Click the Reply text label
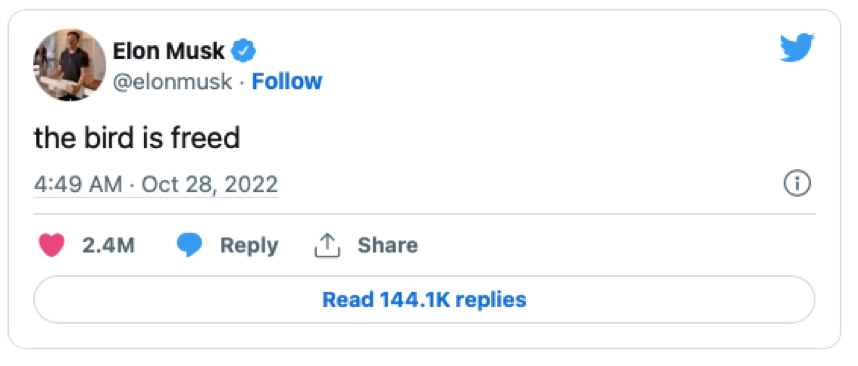The image size is (858, 366). click(249, 246)
